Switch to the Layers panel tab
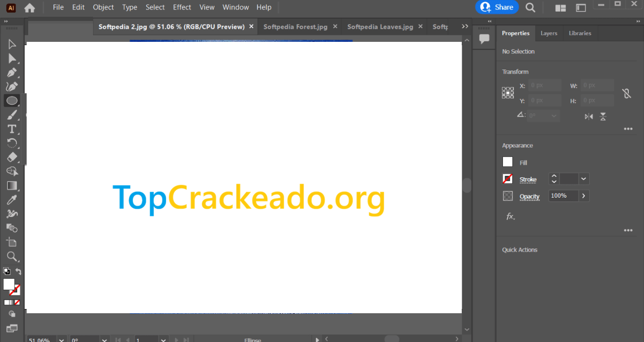 (x=549, y=33)
